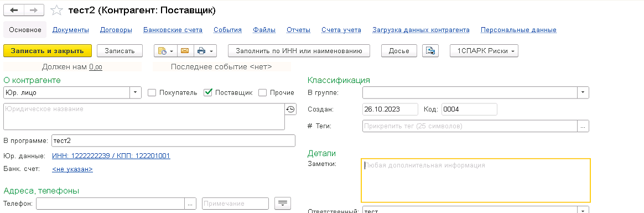Click the Создан date field
644x213 pixels.
click(x=390, y=110)
